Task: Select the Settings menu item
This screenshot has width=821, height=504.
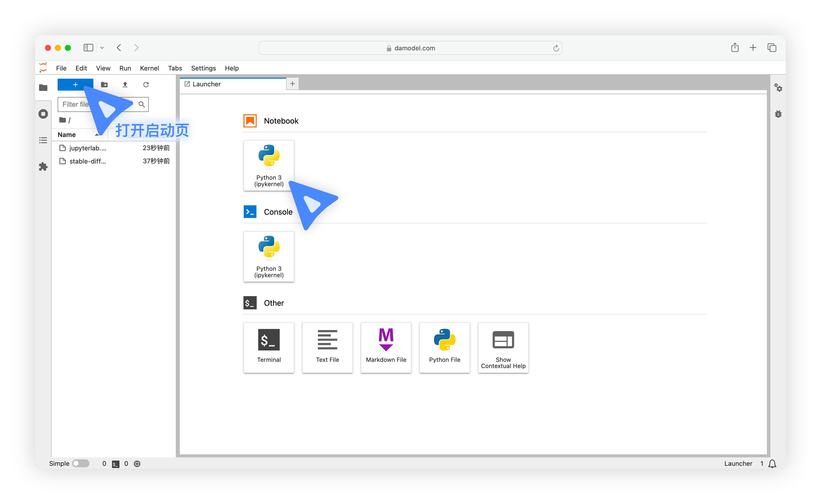Action: [x=203, y=68]
